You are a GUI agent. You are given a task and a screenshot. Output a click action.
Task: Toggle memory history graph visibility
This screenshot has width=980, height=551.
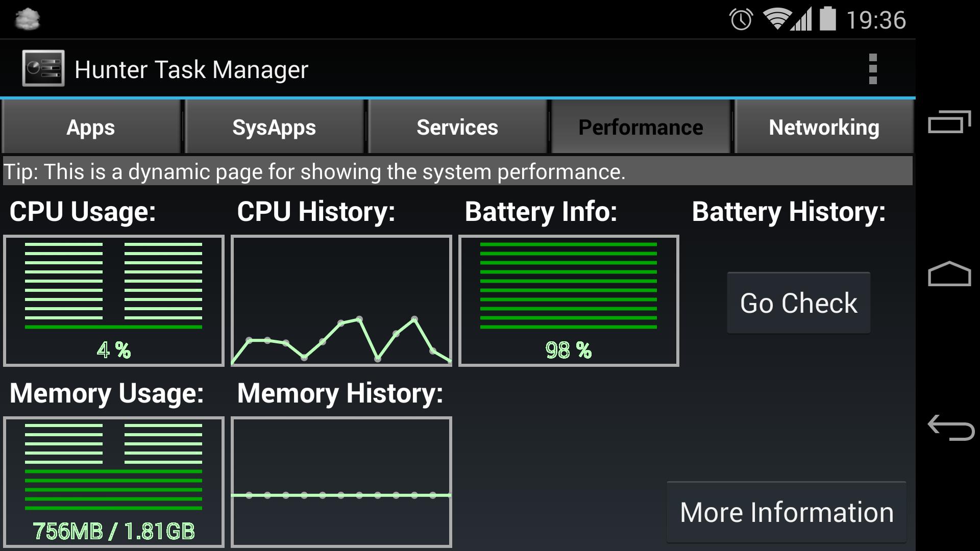[x=341, y=482]
